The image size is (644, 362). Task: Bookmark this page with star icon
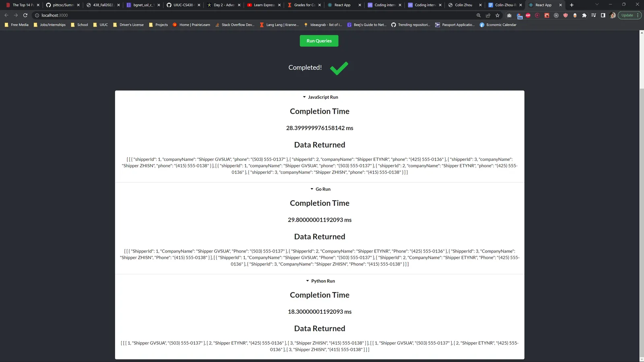497,15
